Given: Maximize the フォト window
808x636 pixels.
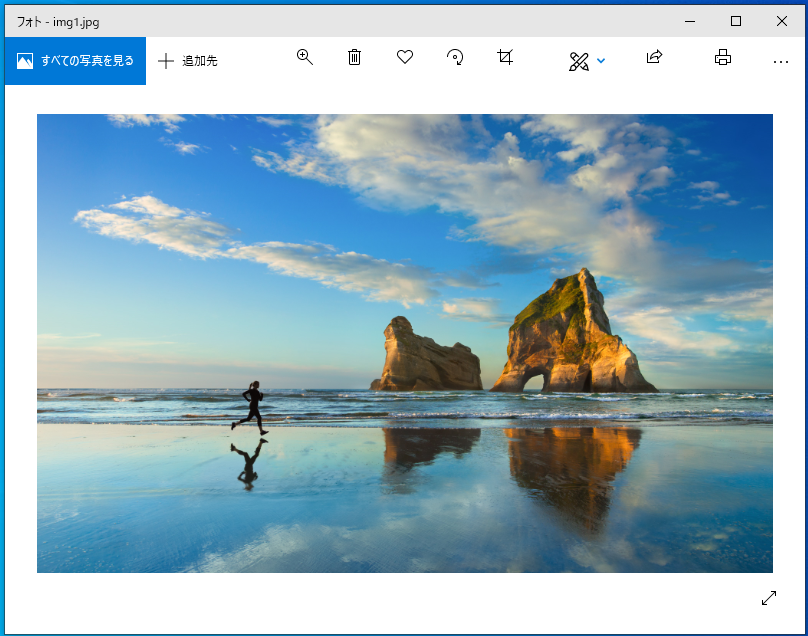Looking at the screenshot, I should (736, 22).
